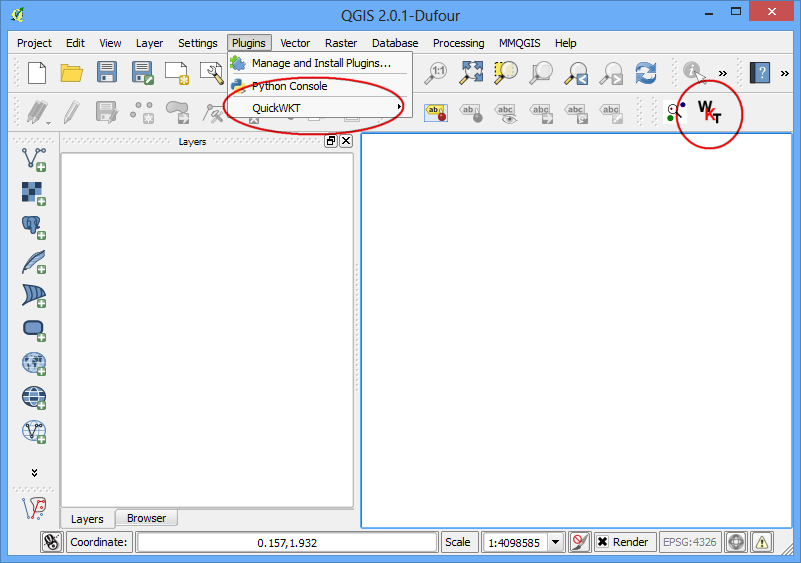Add MSSQL Spatial Layer icon

point(34,295)
